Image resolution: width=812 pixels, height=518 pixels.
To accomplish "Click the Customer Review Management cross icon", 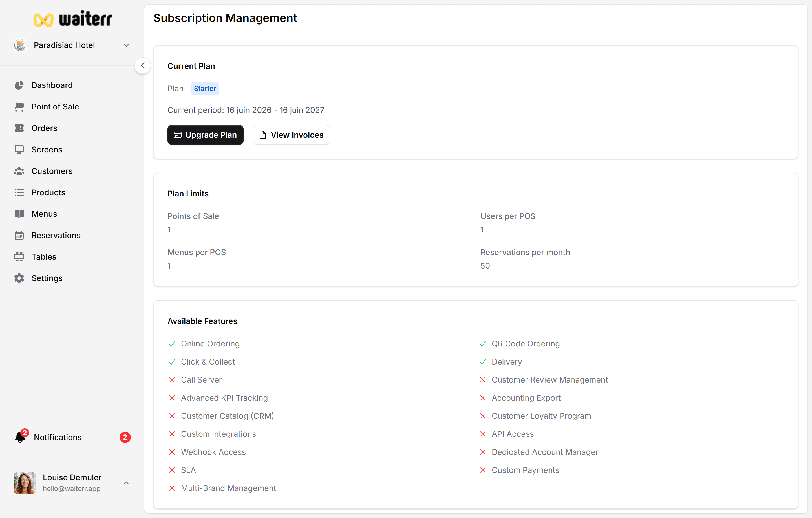I will point(482,380).
